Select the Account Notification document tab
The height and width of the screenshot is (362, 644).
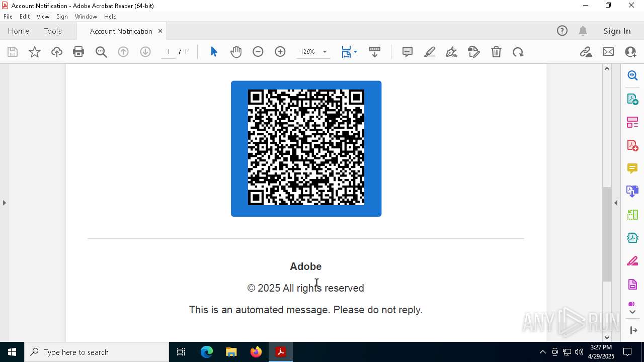coord(121,31)
